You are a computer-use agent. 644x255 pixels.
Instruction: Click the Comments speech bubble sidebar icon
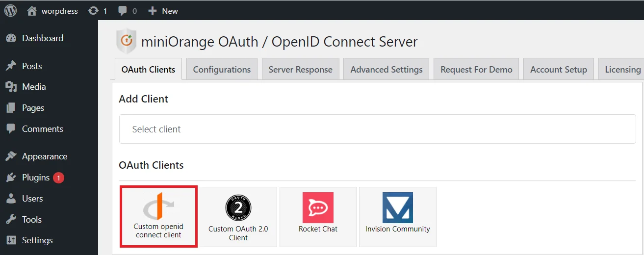(11, 129)
